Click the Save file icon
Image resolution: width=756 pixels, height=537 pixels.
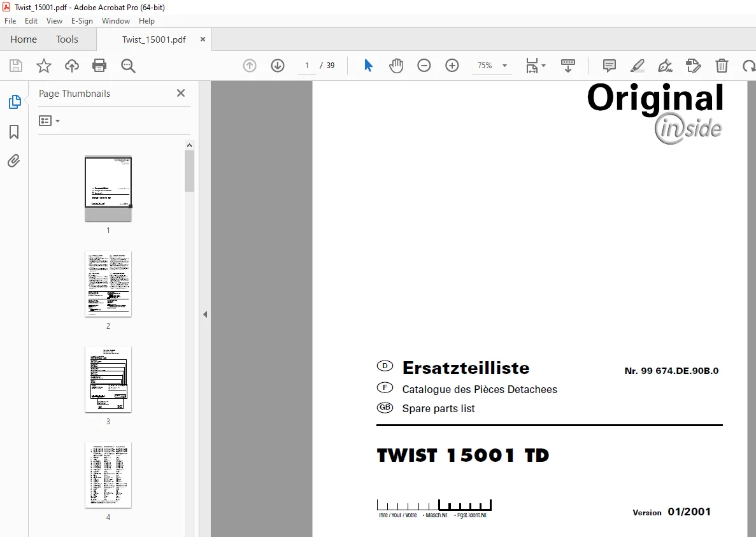pyautogui.click(x=16, y=66)
